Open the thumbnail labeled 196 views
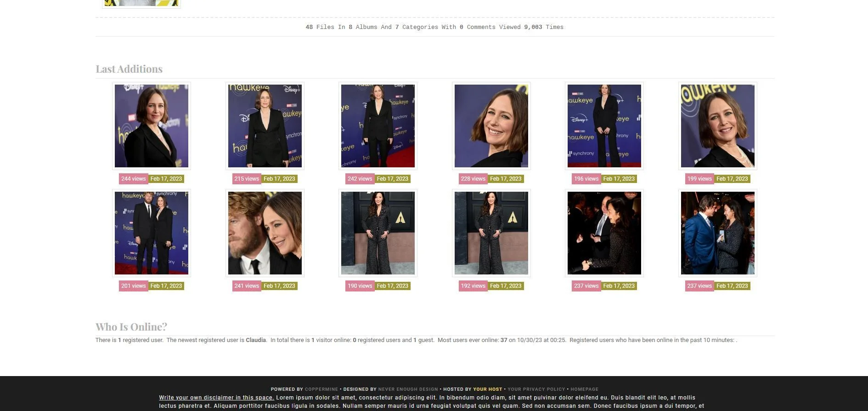Screen dimensions: 868x411 [604, 126]
